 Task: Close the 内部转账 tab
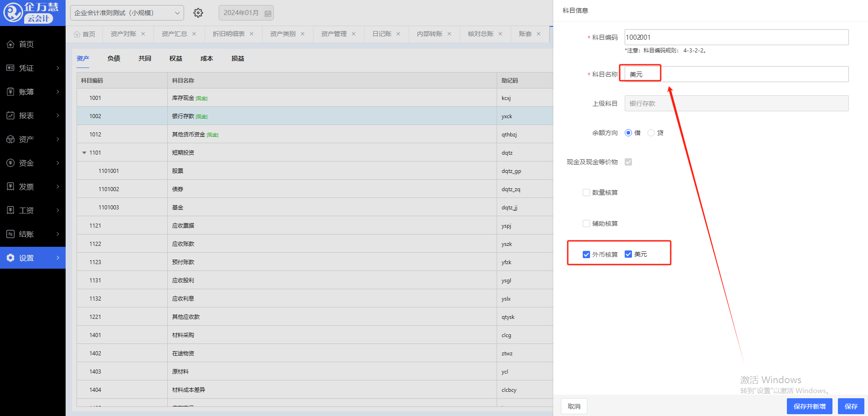(x=449, y=34)
